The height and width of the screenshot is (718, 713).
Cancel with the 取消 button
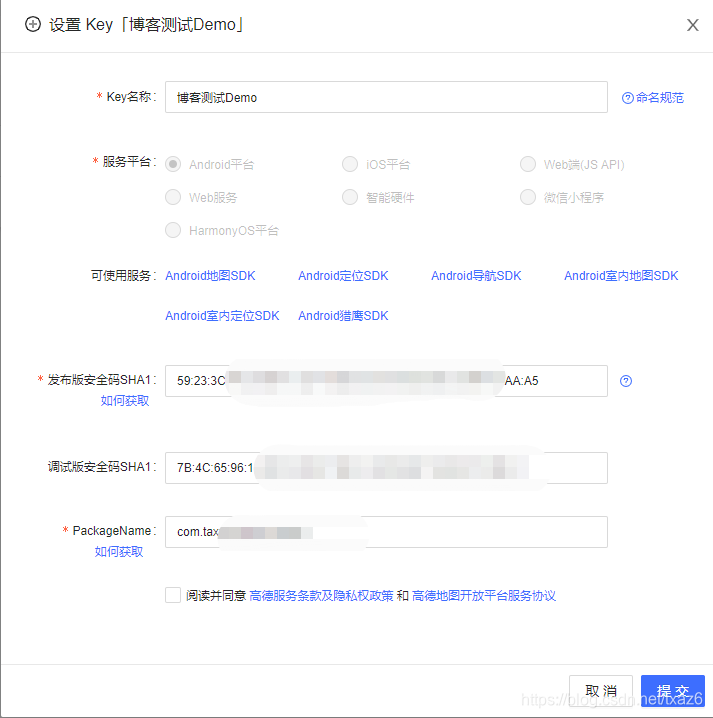pyautogui.click(x=601, y=691)
